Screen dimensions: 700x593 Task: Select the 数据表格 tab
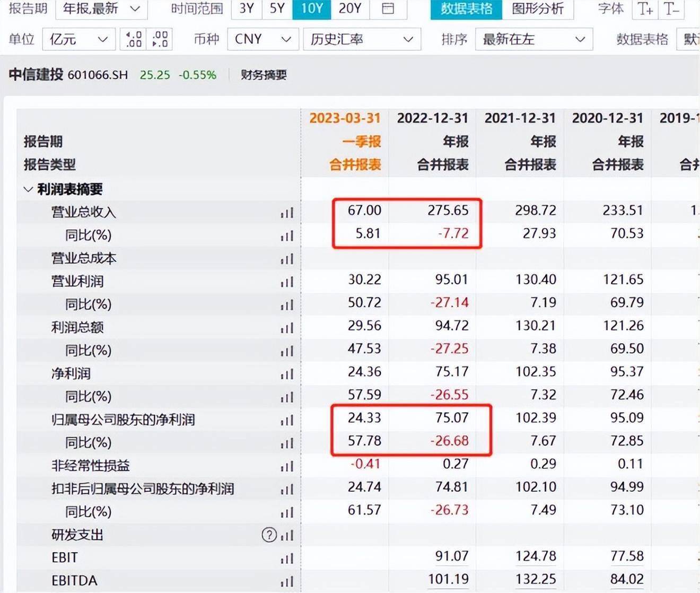466,8
